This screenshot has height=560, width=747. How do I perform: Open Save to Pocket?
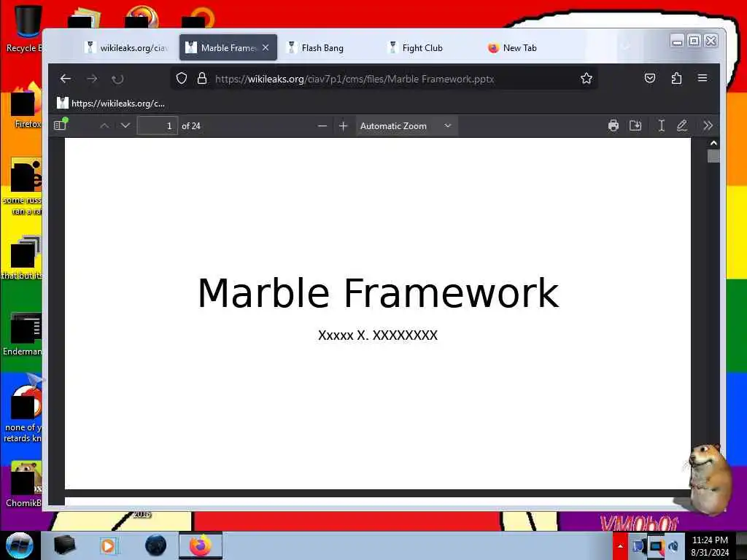click(650, 78)
